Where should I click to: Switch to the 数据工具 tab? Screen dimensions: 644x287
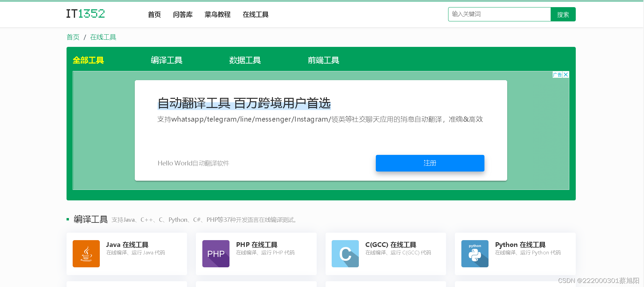point(245,60)
